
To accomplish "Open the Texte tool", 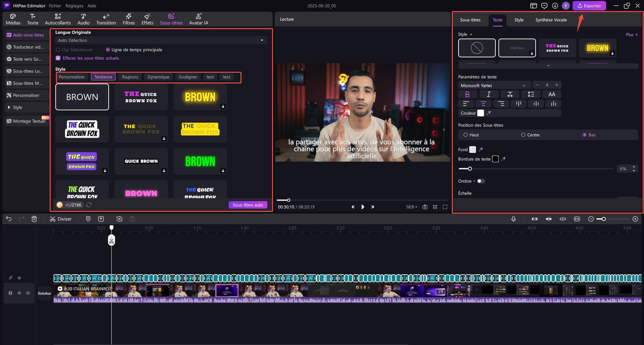I will (33, 19).
